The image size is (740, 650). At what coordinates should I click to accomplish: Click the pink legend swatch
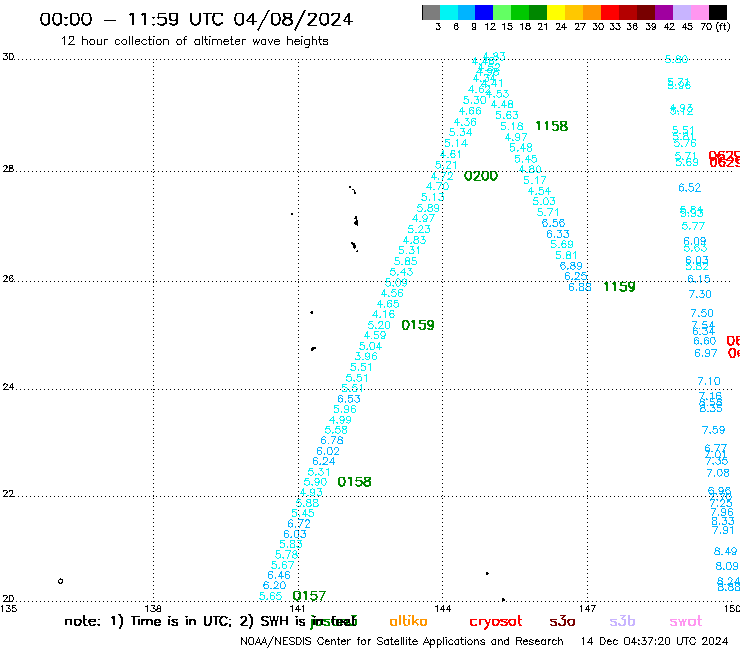(699, 12)
